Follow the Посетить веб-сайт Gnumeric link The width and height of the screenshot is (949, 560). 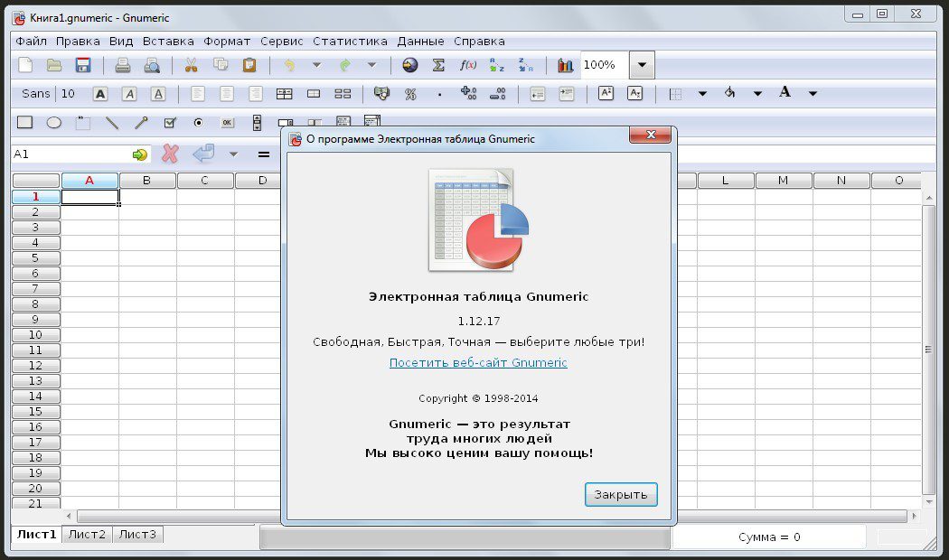coord(478,363)
